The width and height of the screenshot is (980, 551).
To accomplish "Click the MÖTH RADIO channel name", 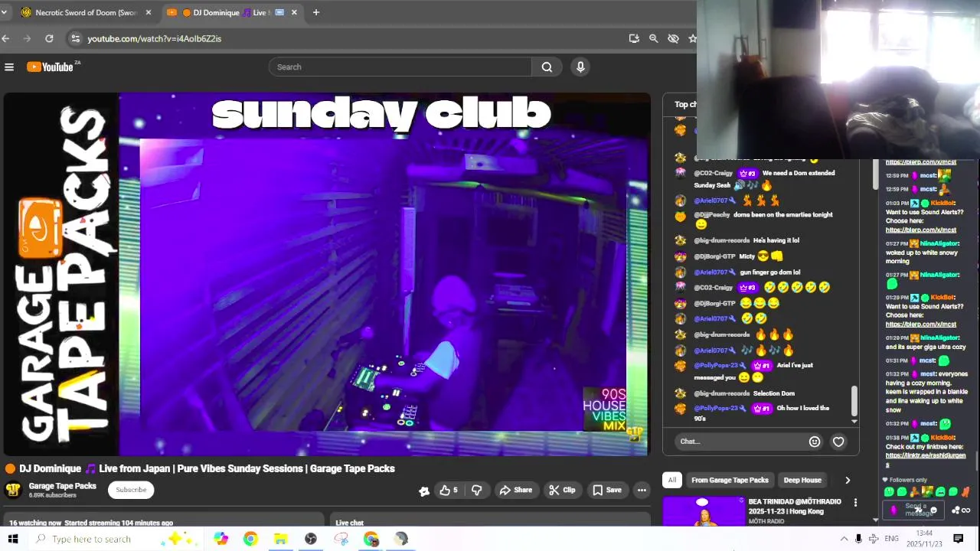I will point(766,522).
